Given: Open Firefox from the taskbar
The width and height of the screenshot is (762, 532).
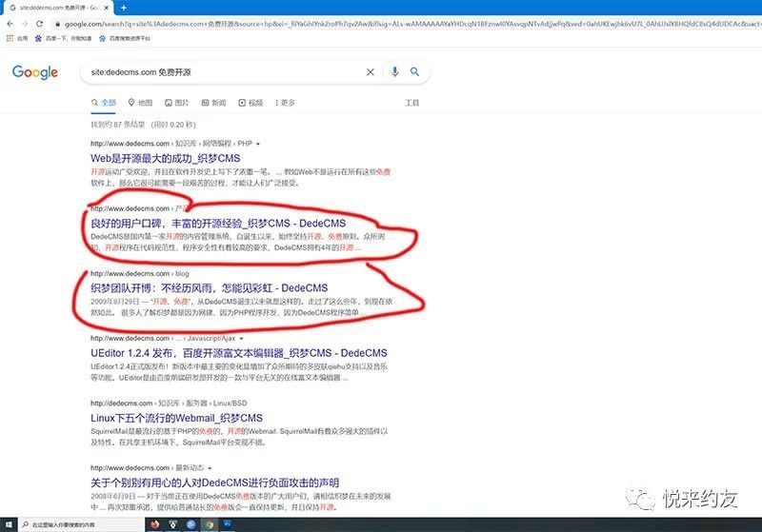Looking at the screenshot, I should [x=155, y=524].
